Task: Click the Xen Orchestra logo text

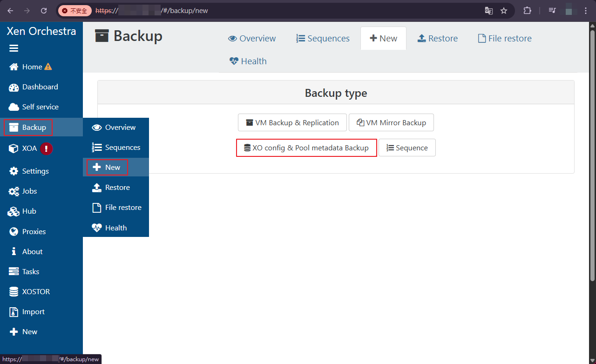Action: point(41,31)
